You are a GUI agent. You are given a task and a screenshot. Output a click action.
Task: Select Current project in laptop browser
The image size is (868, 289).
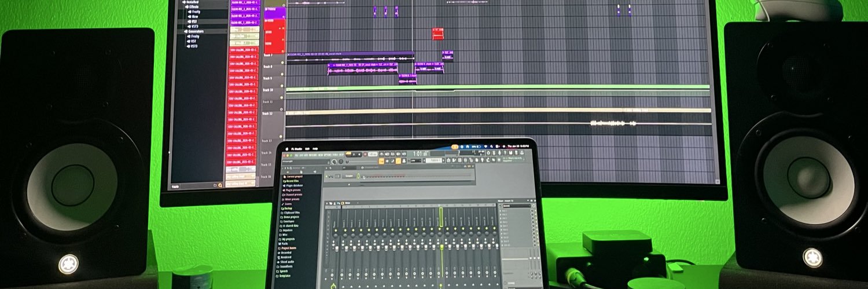click(x=293, y=177)
